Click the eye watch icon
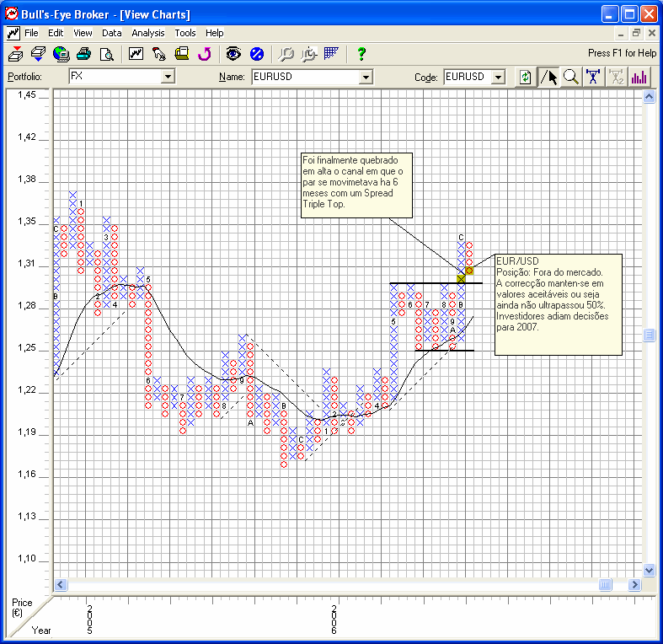The image size is (663, 644). pos(233,54)
